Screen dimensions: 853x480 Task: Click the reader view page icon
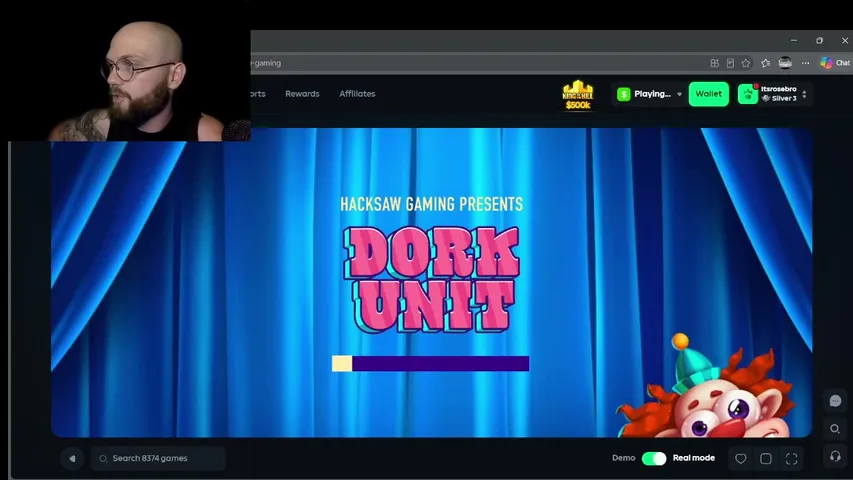pyautogui.click(x=730, y=63)
